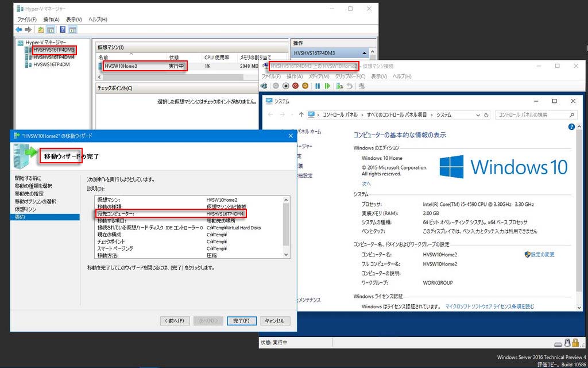The height and width of the screenshot is (368, 588).
Task: Click コントロール パネル breadcrumb in address bar
Action: 341,115
